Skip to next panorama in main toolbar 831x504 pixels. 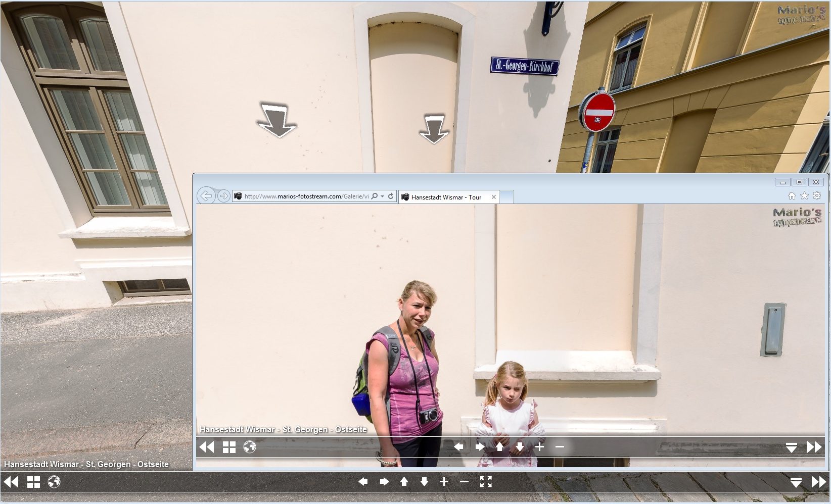point(819,482)
